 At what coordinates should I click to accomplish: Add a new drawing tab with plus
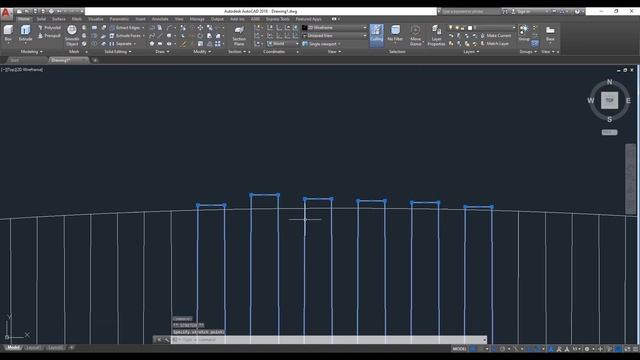point(95,60)
